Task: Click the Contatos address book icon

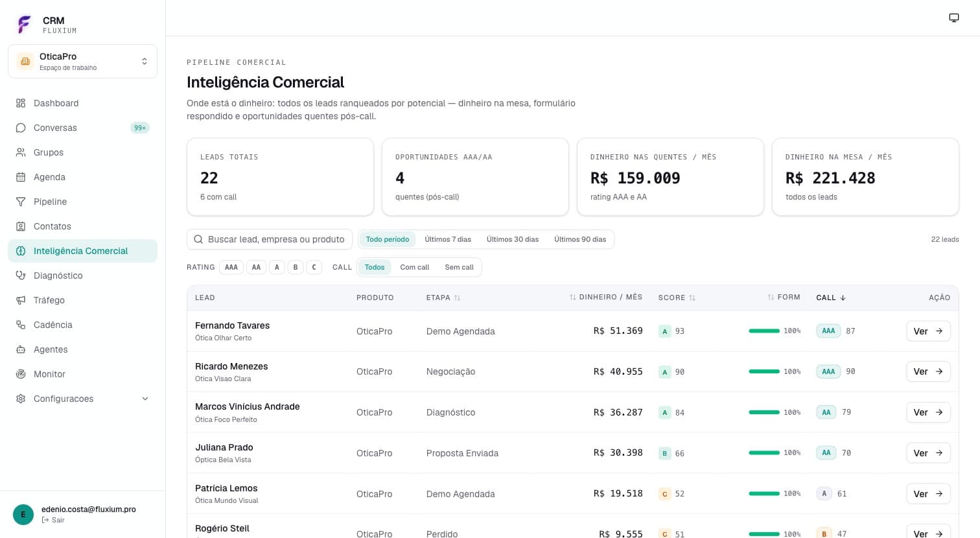Action: coord(21,226)
